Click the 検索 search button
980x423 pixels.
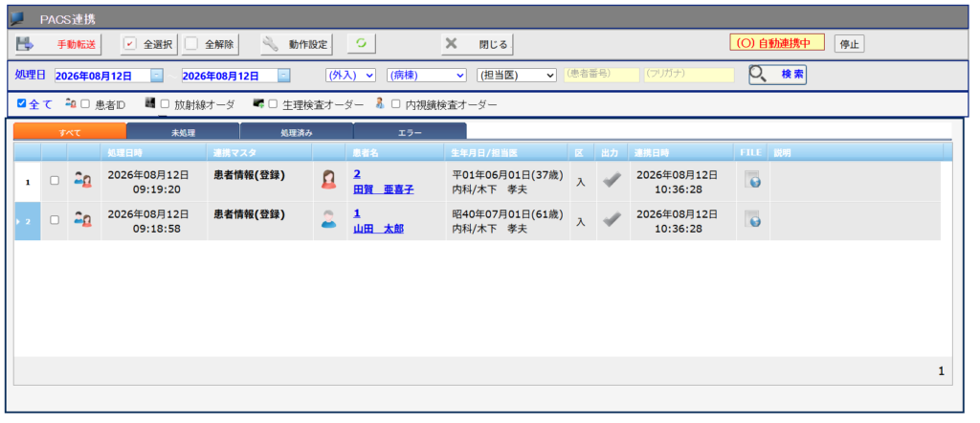click(x=777, y=75)
